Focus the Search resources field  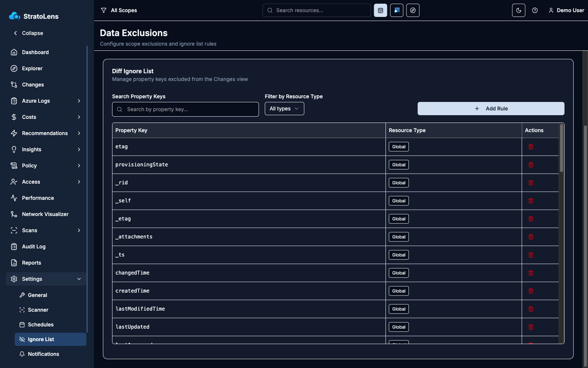316,10
